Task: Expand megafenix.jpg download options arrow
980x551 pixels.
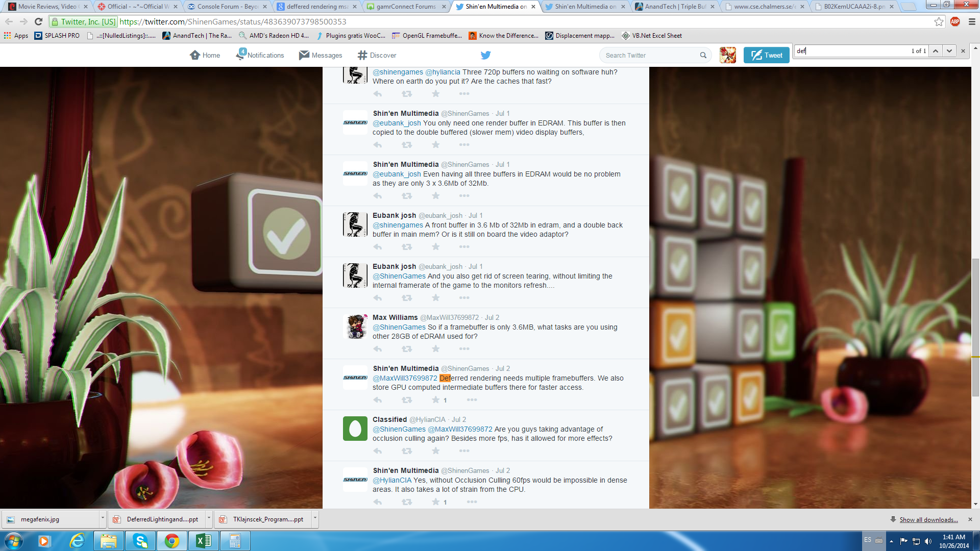Action: [x=103, y=518]
